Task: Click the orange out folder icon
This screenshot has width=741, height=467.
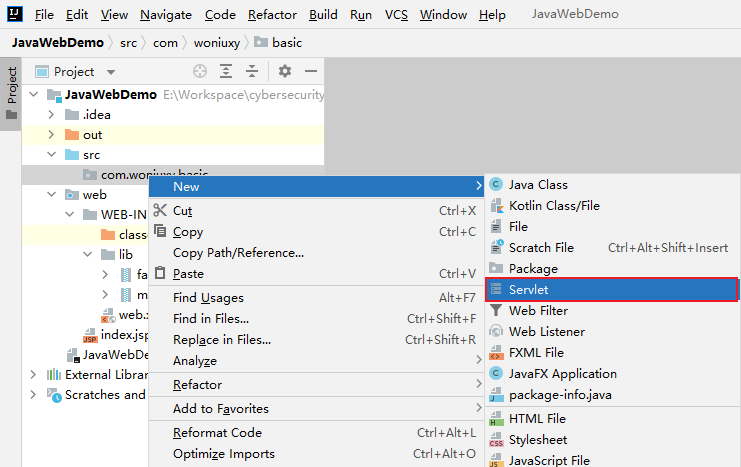Action: [x=72, y=135]
